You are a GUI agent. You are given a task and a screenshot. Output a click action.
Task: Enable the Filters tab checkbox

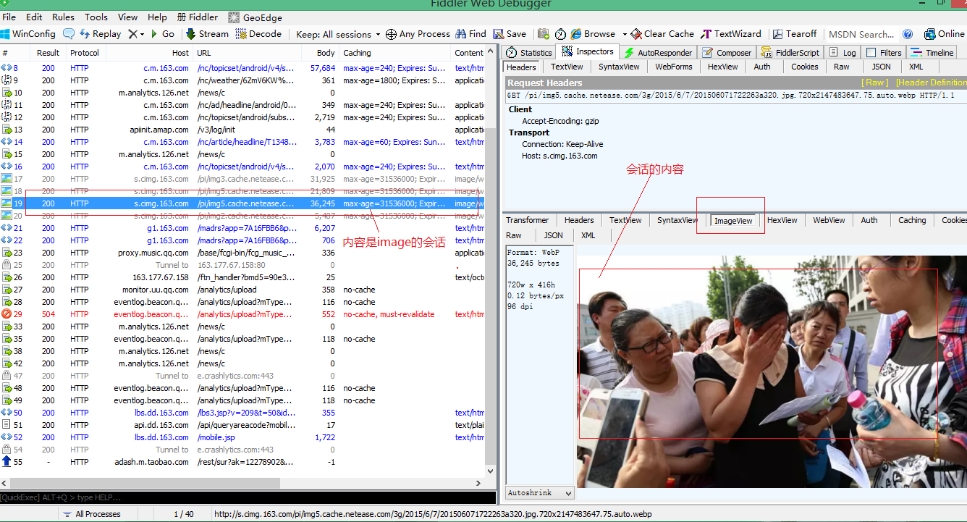pyautogui.click(x=870, y=52)
